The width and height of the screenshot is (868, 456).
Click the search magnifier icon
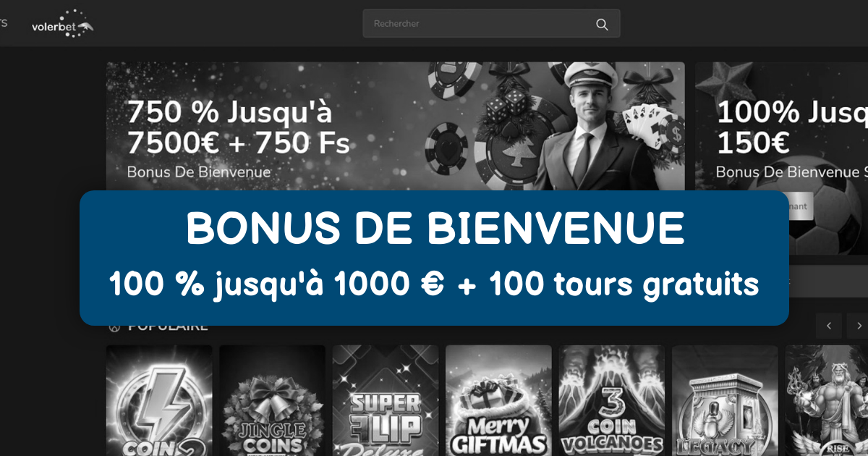[602, 24]
